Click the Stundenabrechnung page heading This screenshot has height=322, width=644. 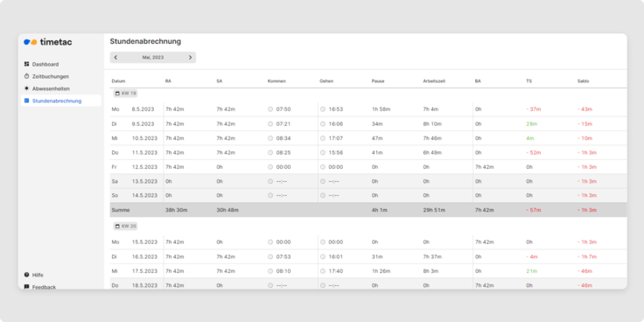tap(145, 41)
